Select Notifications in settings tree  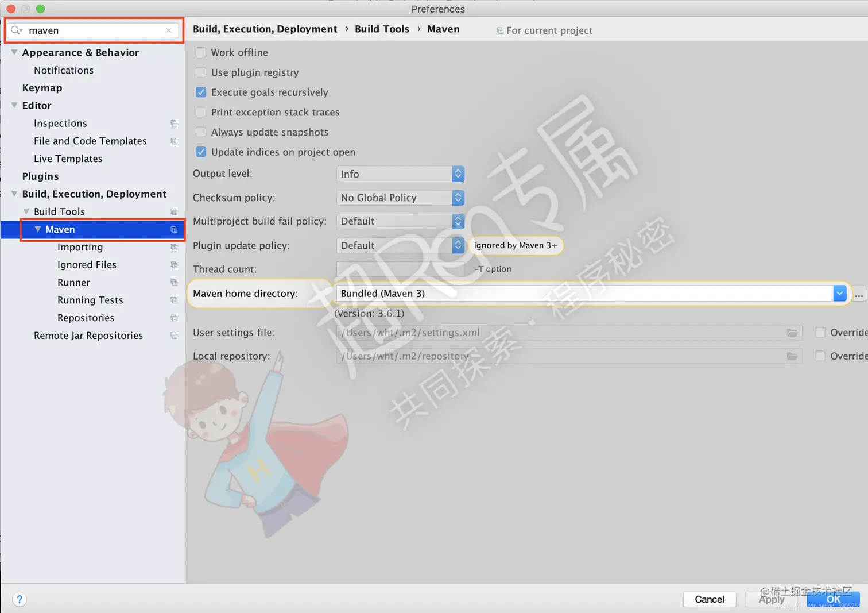coord(64,70)
